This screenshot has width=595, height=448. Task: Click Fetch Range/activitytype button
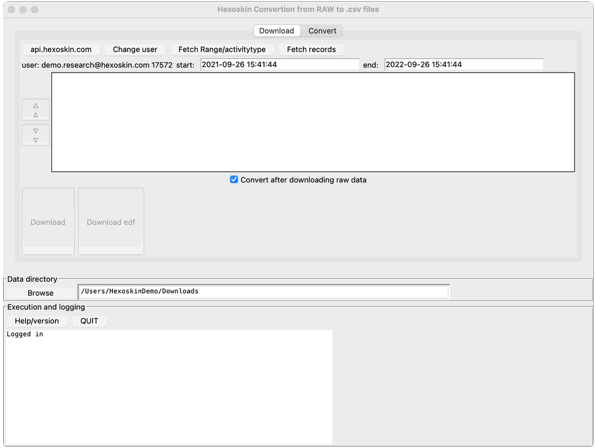(x=222, y=49)
